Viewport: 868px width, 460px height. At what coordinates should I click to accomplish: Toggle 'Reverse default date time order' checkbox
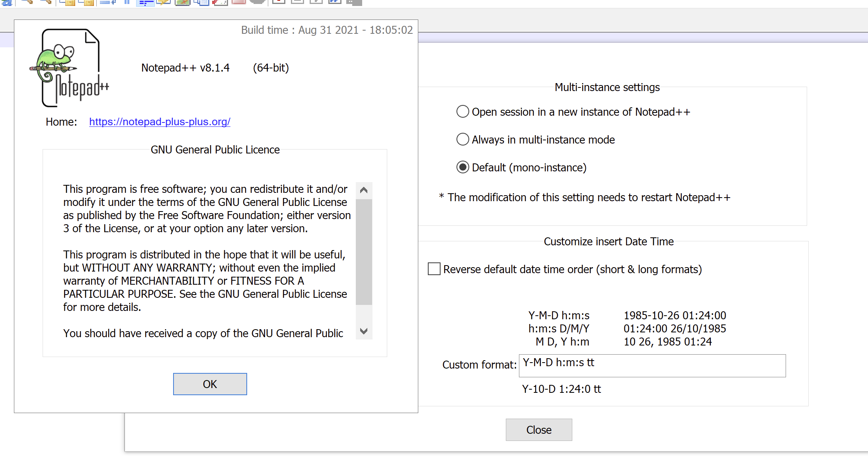pos(434,269)
